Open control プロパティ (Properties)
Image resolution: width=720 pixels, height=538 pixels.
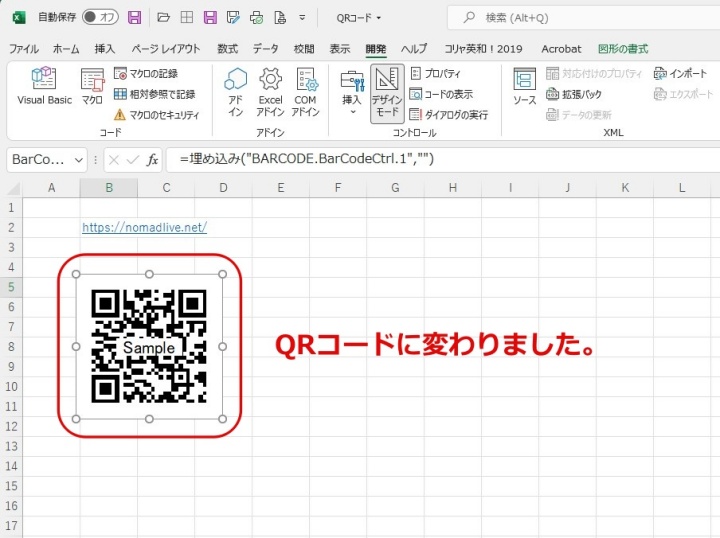[x=435, y=73]
